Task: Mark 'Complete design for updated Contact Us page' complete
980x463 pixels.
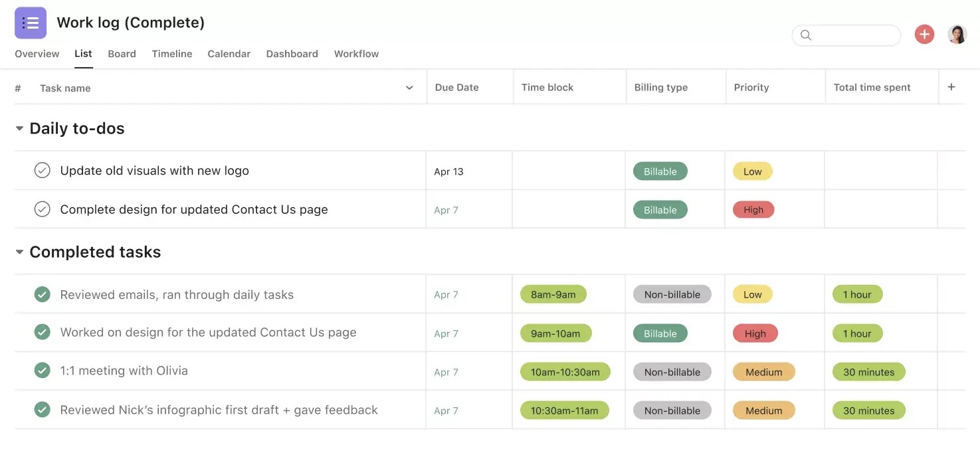Action: coord(42,209)
